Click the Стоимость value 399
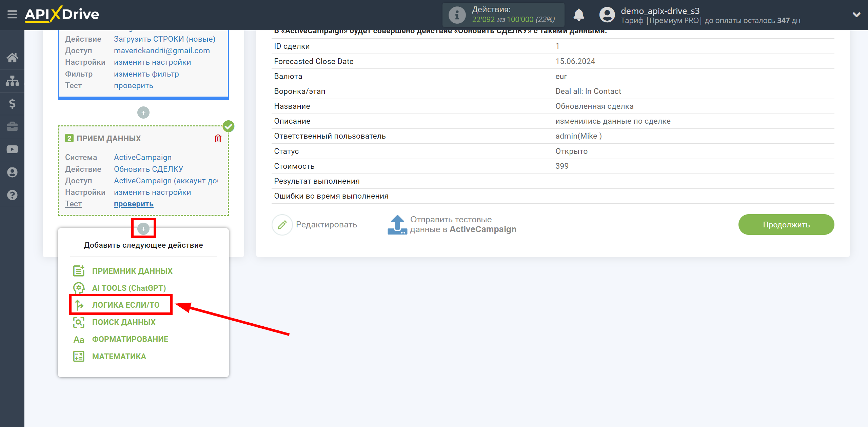The height and width of the screenshot is (427, 868). pyautogui.click(x=562, y=166)
